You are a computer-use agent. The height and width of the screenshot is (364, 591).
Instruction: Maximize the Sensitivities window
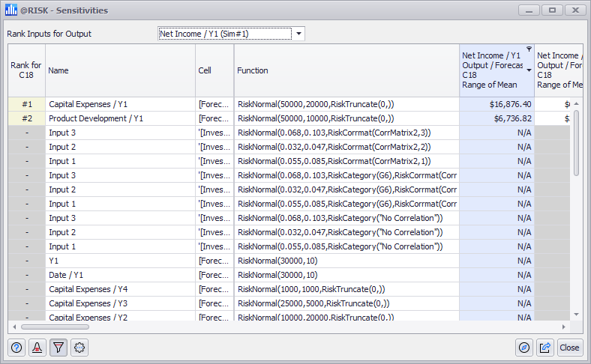tap(553, 10)
